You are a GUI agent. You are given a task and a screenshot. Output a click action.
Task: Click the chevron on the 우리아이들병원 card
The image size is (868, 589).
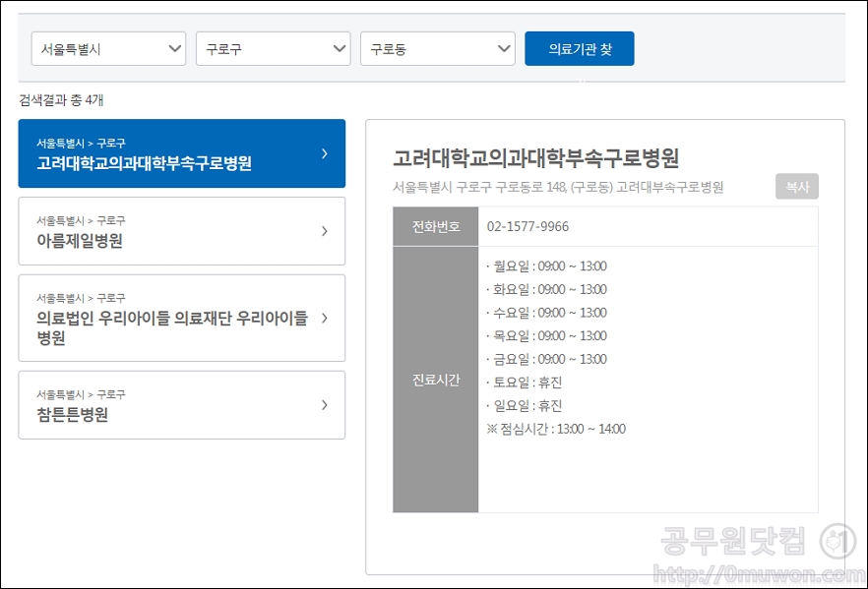click(x=325, y=318)
